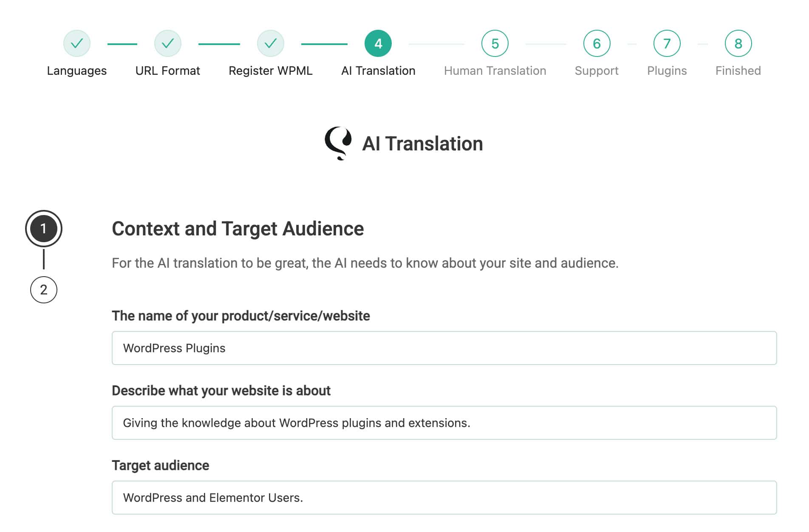Go to step 8 circle for Finished
Viewport: 809px width, 532px height.
738,43
